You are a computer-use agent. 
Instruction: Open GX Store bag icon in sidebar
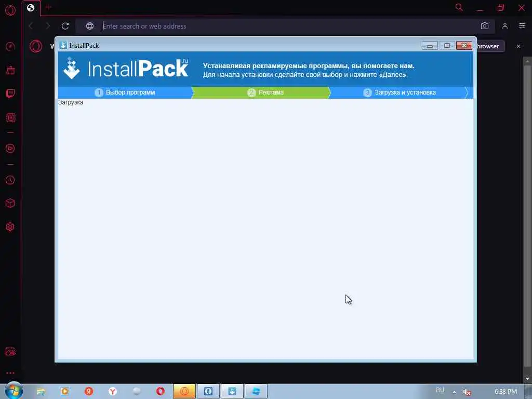click(10, 70)
